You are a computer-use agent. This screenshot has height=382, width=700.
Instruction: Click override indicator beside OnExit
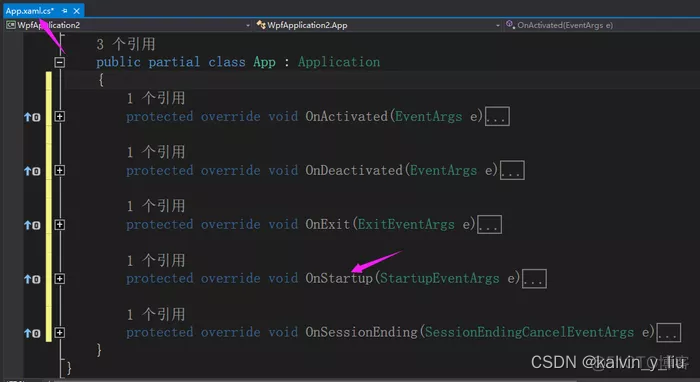32,225
